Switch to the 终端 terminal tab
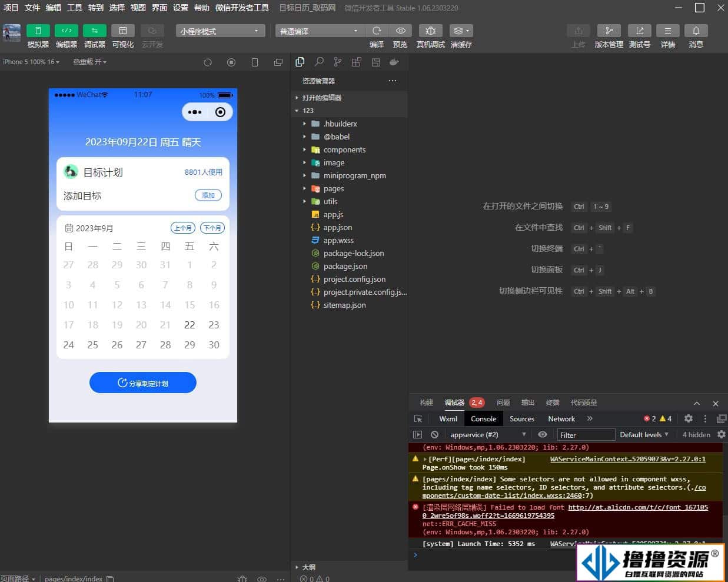The image size is (728, 582). coord(553,403)
